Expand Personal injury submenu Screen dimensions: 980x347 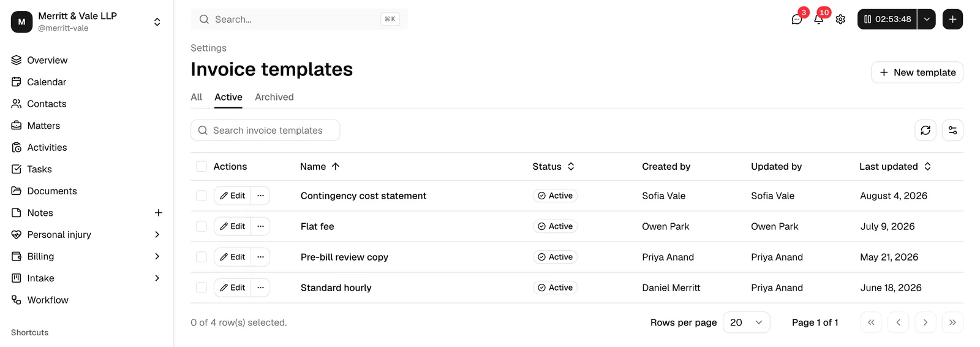tap(157, 234)
